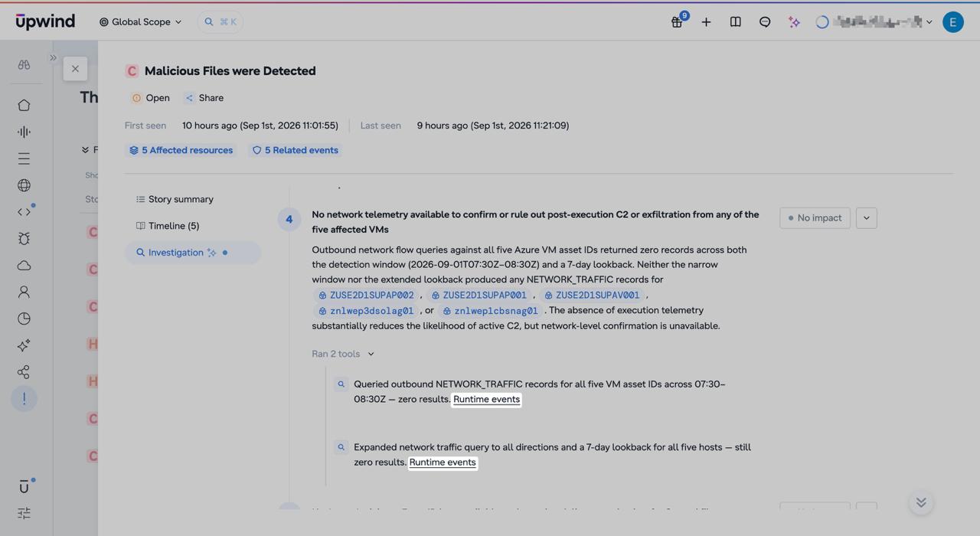980x536 pixels.
Task: Click First seen timestamp text
Action: (260, 126)
